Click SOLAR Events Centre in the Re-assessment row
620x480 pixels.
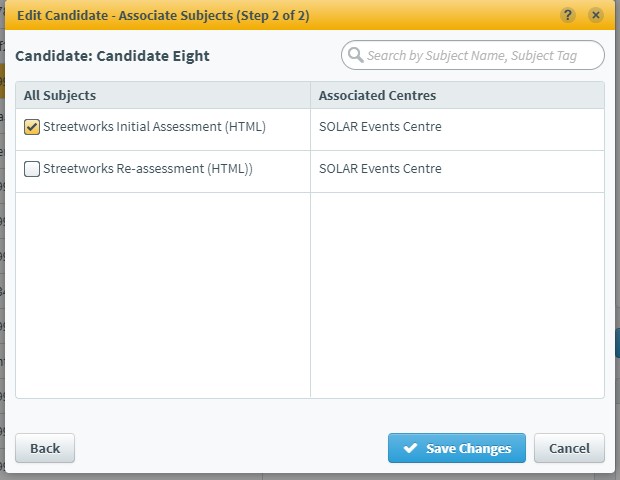click(380, 168)
